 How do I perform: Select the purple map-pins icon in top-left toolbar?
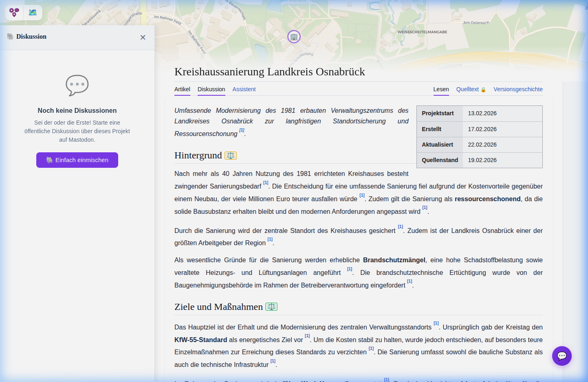coord(14,12)
